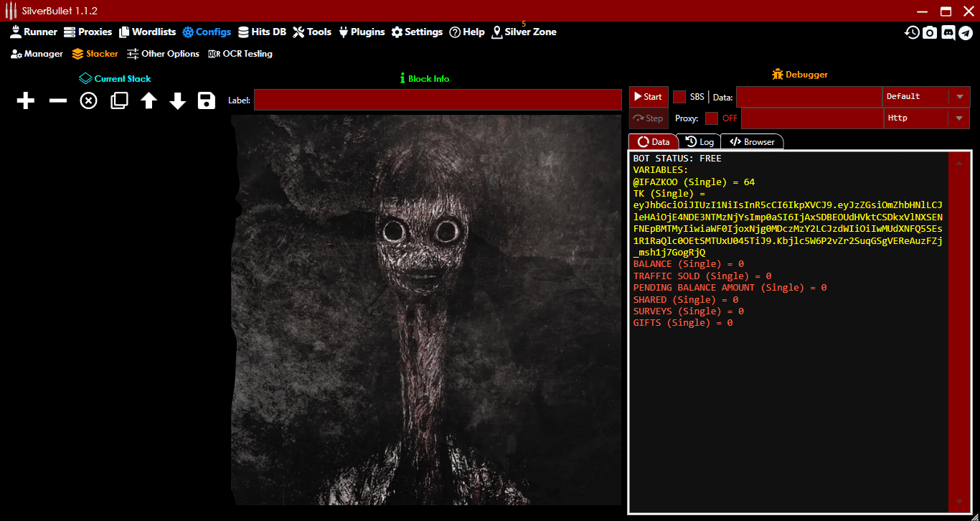Viewport: 980px width, 521px height.
Task: Open the Telegram icon link
Action: [966, 32]
